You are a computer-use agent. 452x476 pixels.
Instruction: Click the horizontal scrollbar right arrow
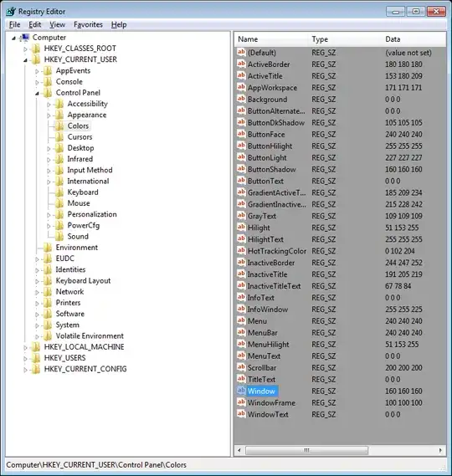[x=440, y=450]
